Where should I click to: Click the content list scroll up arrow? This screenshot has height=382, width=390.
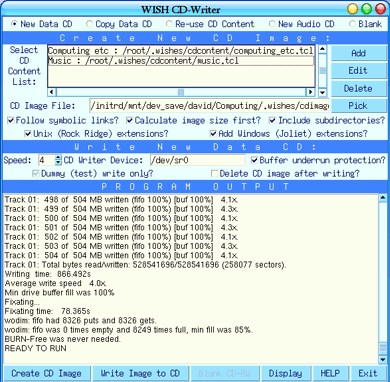coord(322,49)
